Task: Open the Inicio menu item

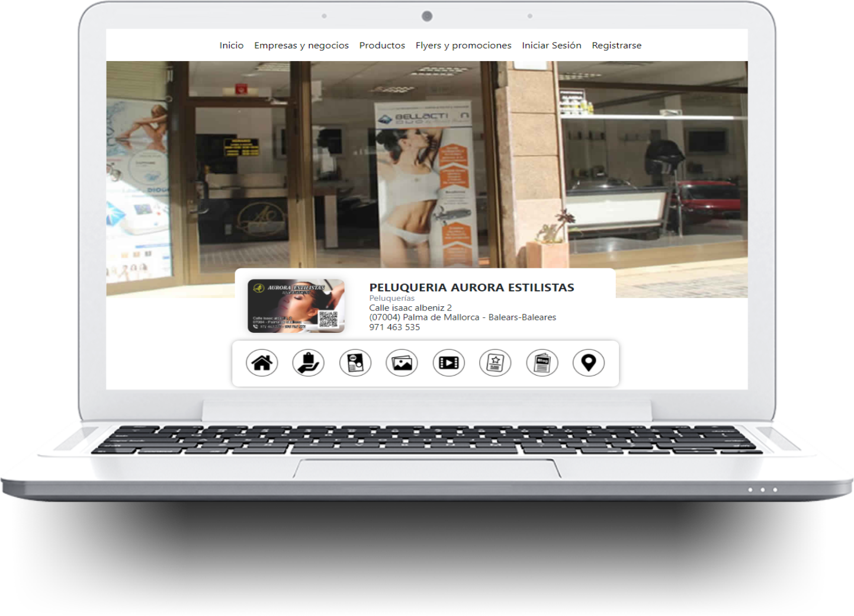Action: 231,45
